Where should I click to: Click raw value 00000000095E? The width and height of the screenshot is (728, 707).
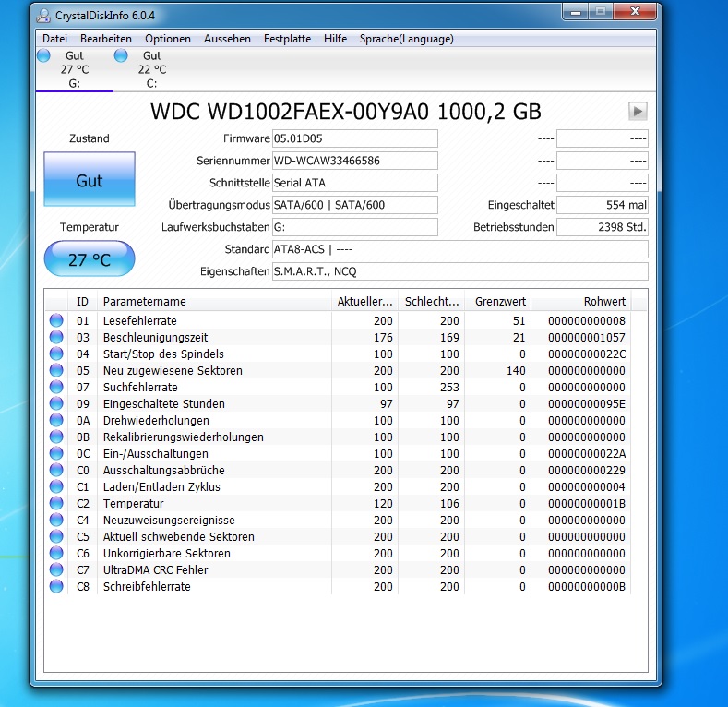(587, 403)
